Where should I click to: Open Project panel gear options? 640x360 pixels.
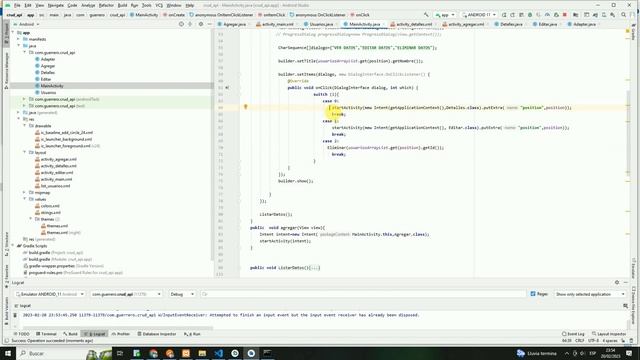click(200, 24)
